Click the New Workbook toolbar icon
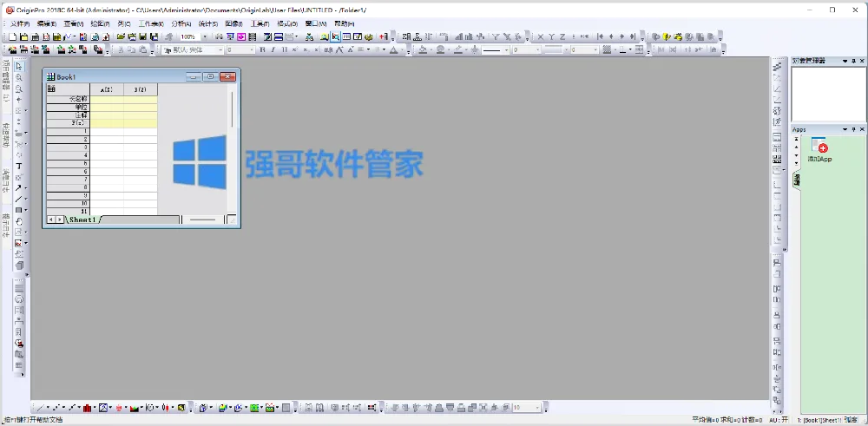This screenshot has width=868, height=426. click(x=35, y=36)
